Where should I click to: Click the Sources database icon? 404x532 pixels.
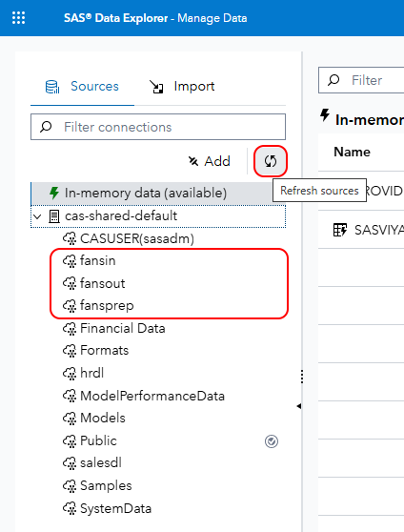pos(52,87)
